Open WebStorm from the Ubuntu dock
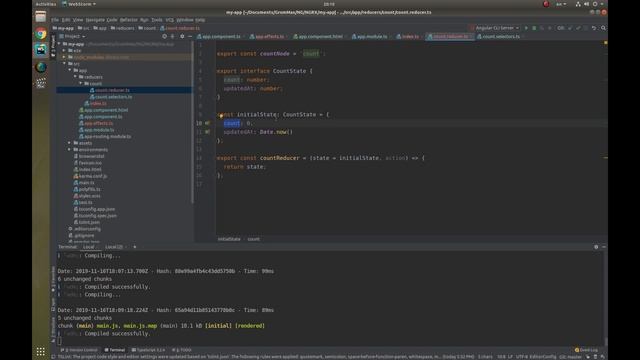640x360 pixels. tap(40, 50)
